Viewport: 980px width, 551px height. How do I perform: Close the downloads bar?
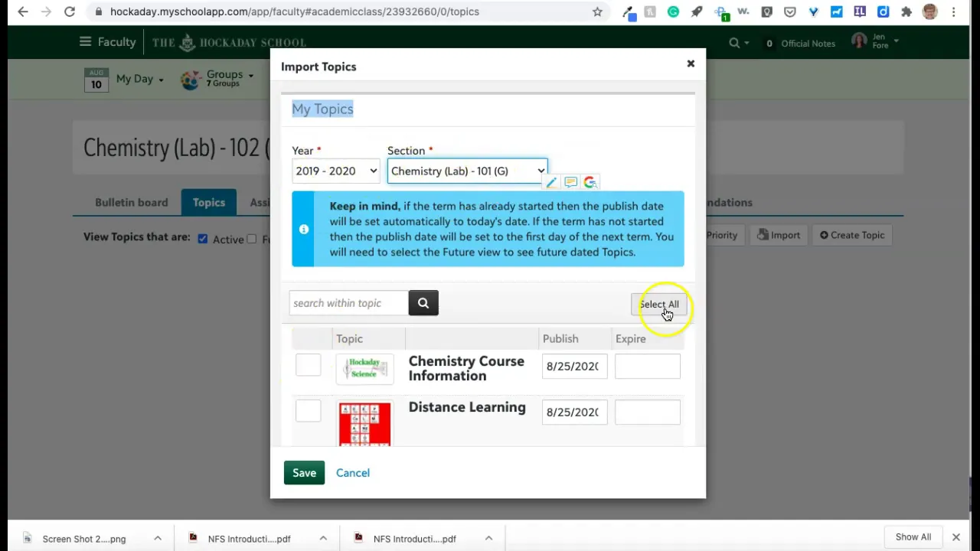955,537
